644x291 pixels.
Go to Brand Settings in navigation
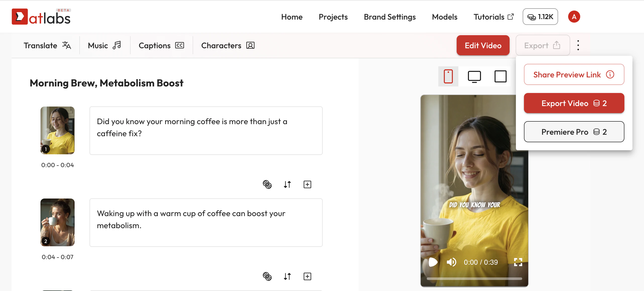[390, 17]
